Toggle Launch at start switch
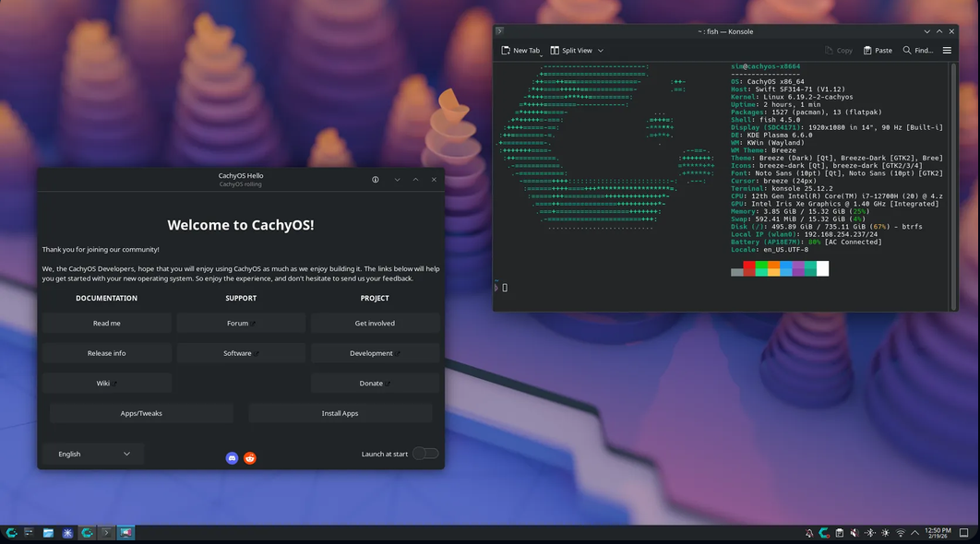 tap(425, 454)
